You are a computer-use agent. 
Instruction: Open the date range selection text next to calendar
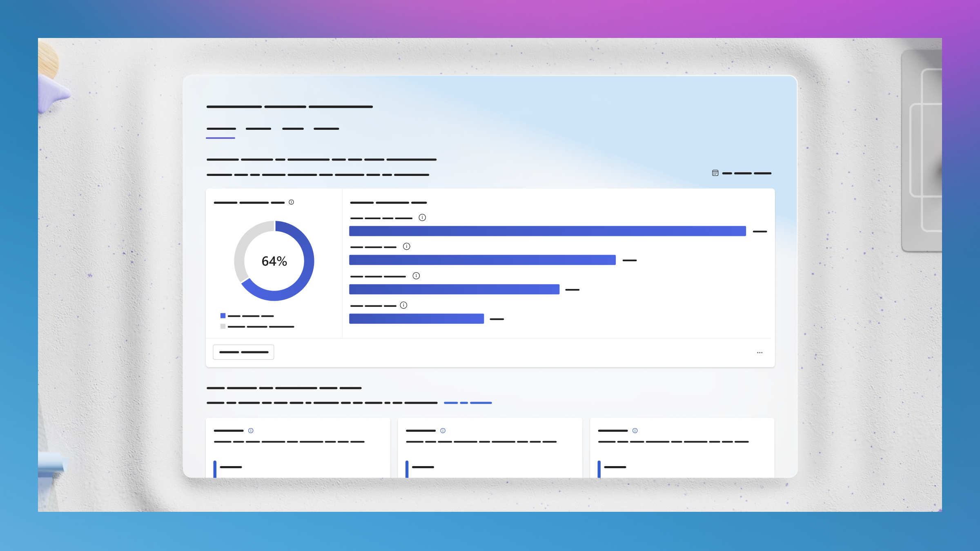[x=747, y=173]
